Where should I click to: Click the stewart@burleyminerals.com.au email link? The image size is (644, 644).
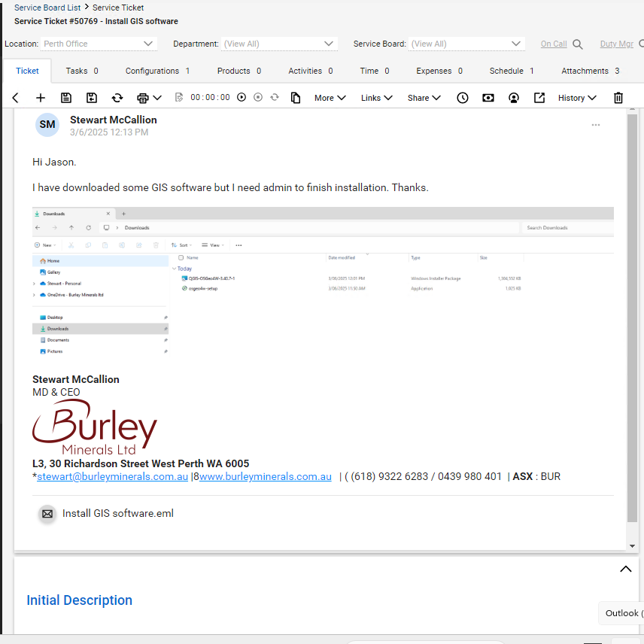112,476
